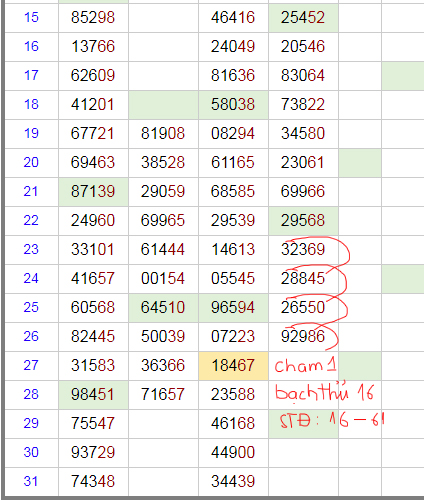Screen dimensions: 424x500
Task: Click circled number 32369
Action: point(303,250)
